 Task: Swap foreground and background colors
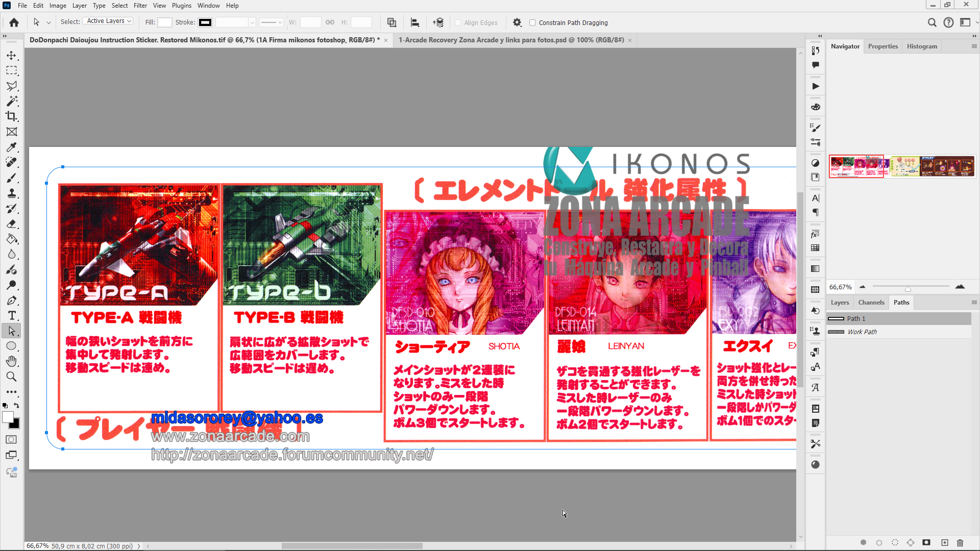(16, 406)
